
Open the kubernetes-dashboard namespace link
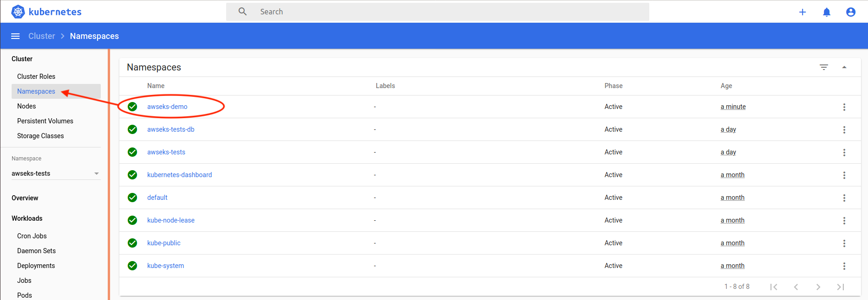(179, 175)
